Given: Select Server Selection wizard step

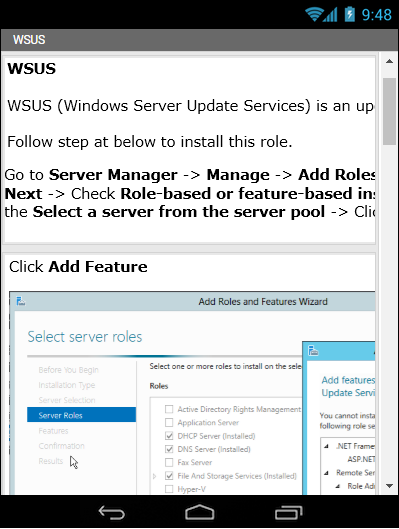Looking at the screenshot, I should point(67,400).
